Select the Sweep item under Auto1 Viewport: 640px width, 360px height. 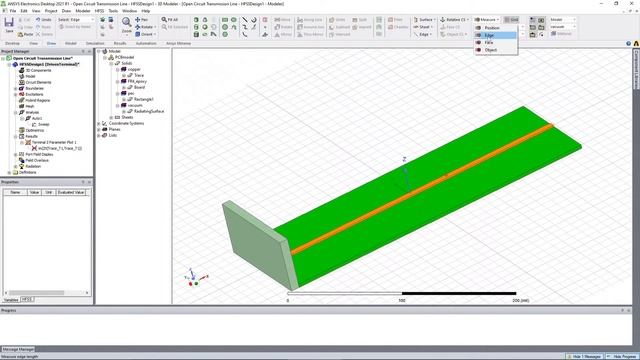click(44, 124)
